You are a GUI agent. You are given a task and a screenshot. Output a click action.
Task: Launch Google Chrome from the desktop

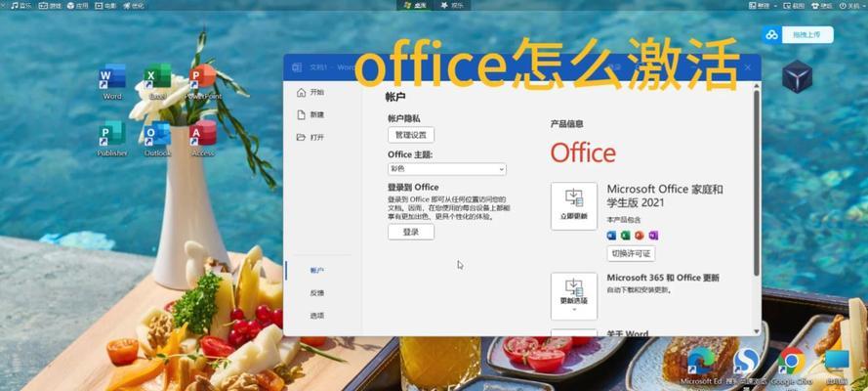(x=792, y=367)
